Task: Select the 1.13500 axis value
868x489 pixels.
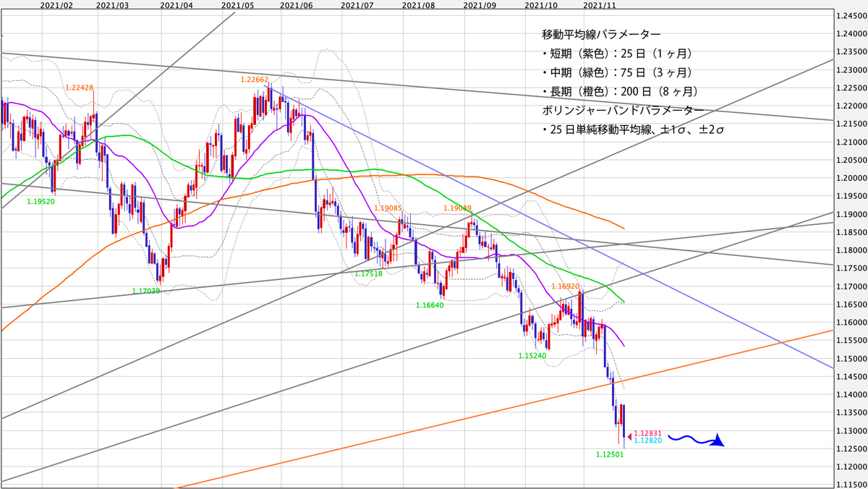Action: (x=851, y=413)
